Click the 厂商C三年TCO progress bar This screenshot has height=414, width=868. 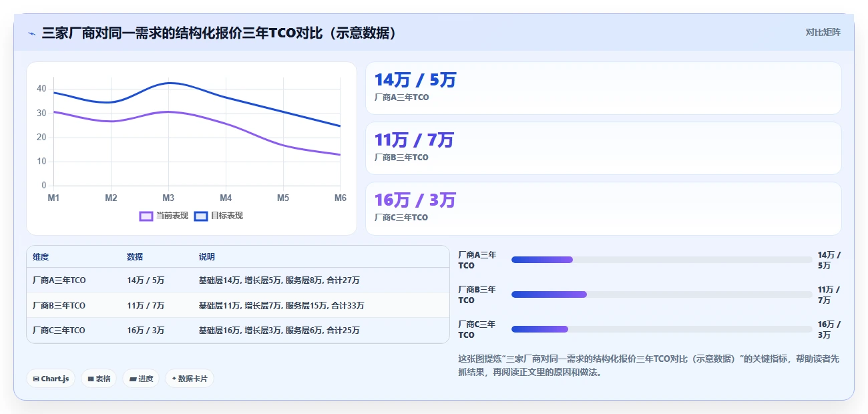coord(662,329)
